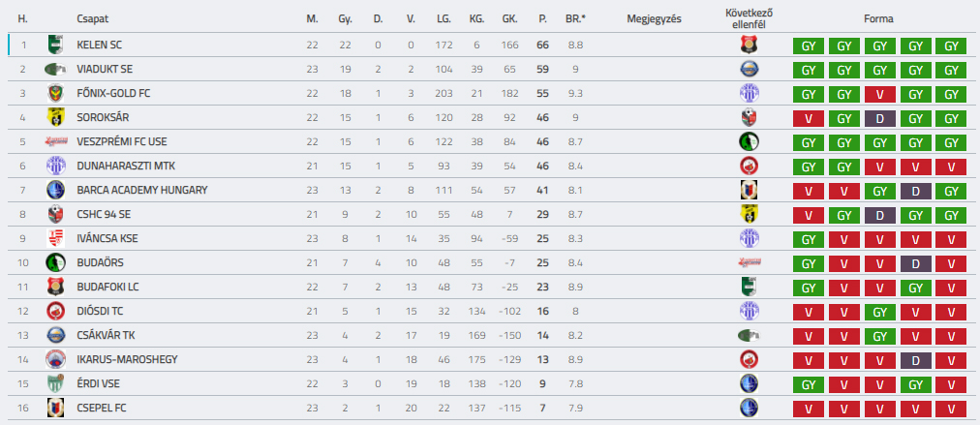Click Soroksár's purple D form badge
Screen dimensions: 980x425
pos(880,119)
